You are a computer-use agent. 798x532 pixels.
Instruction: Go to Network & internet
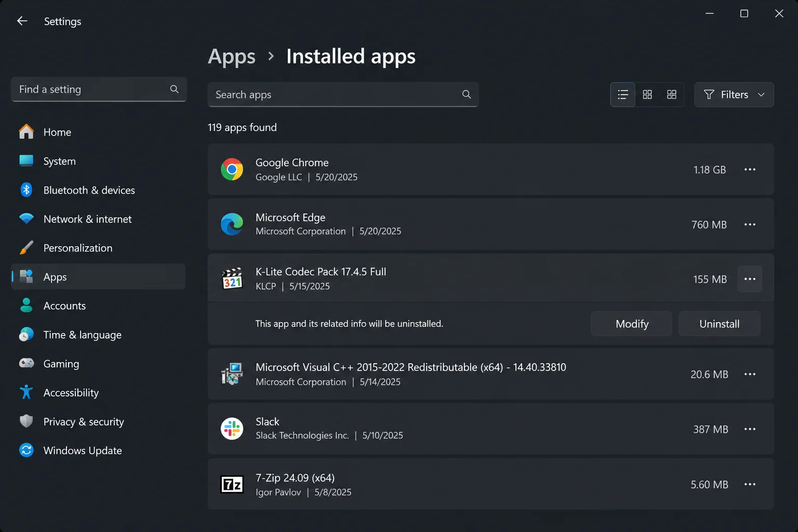(x=98, y=219)
